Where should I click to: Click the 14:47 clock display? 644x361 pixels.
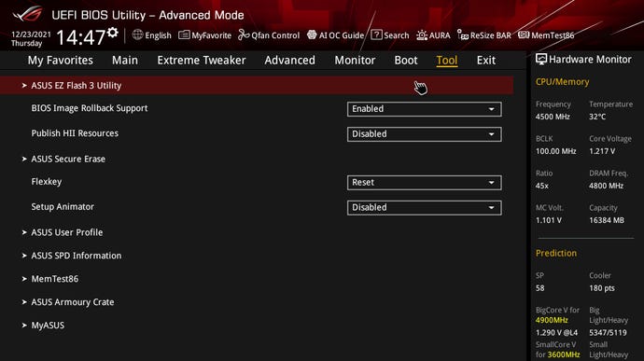(81, 37)
